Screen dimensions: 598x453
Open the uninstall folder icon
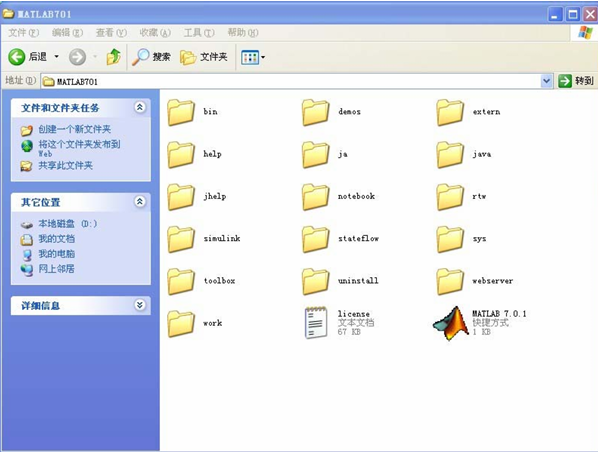click(315, 281)
